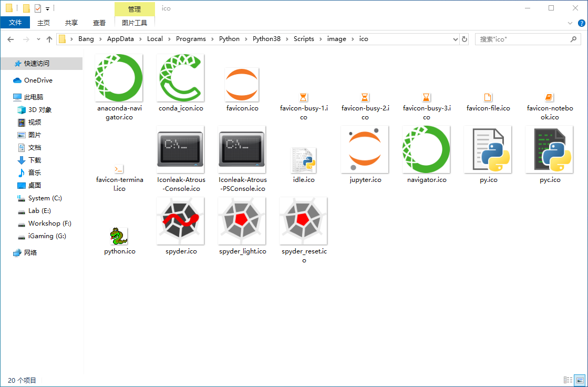Open the 文件 menu

point(15,23)
